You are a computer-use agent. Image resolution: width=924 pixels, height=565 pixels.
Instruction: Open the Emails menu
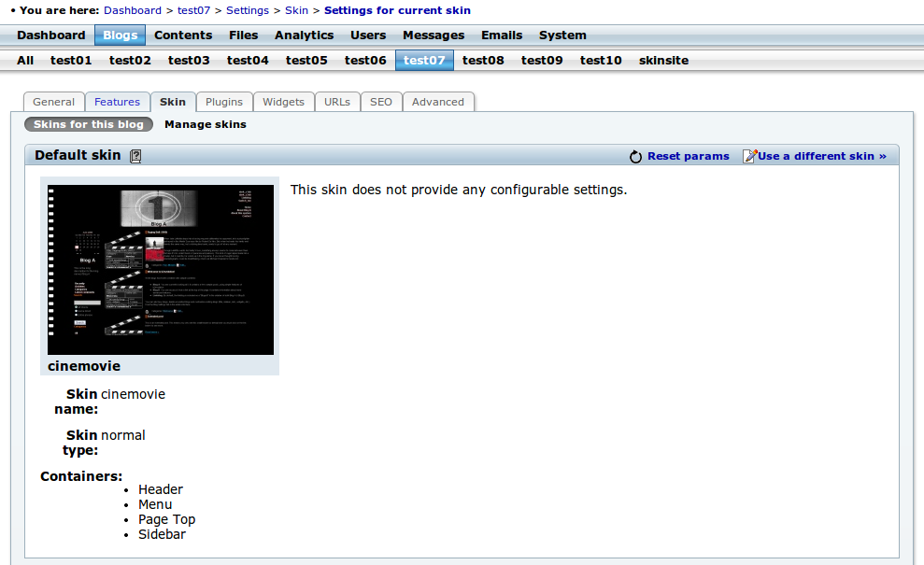point(502,35)
